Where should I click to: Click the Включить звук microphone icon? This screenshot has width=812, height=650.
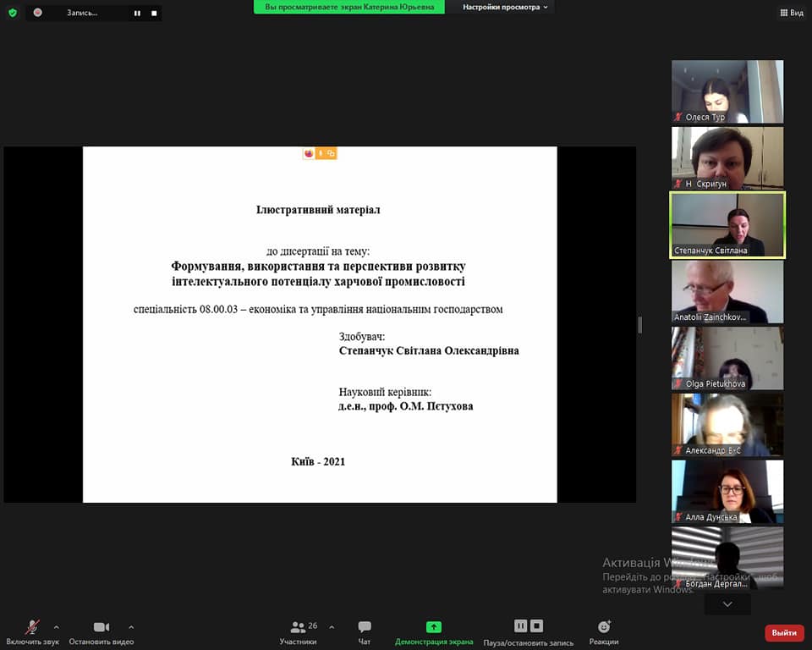click(x=32, y=626)
